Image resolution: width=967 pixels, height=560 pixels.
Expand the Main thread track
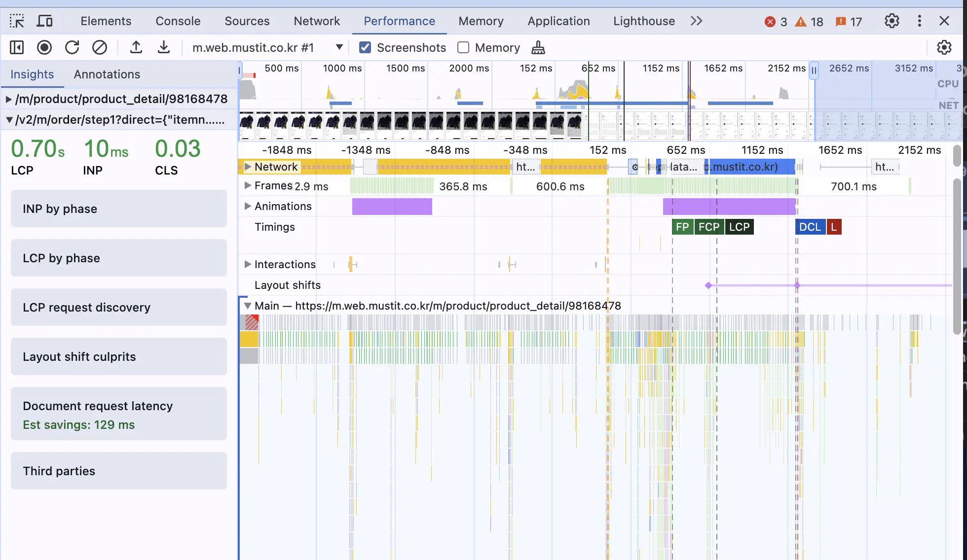click(246, 305)
